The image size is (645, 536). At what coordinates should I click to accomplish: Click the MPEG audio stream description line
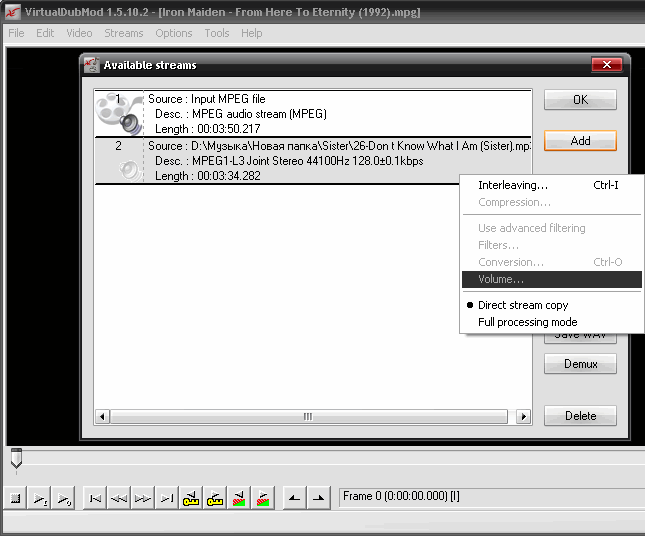click(241, 114)
